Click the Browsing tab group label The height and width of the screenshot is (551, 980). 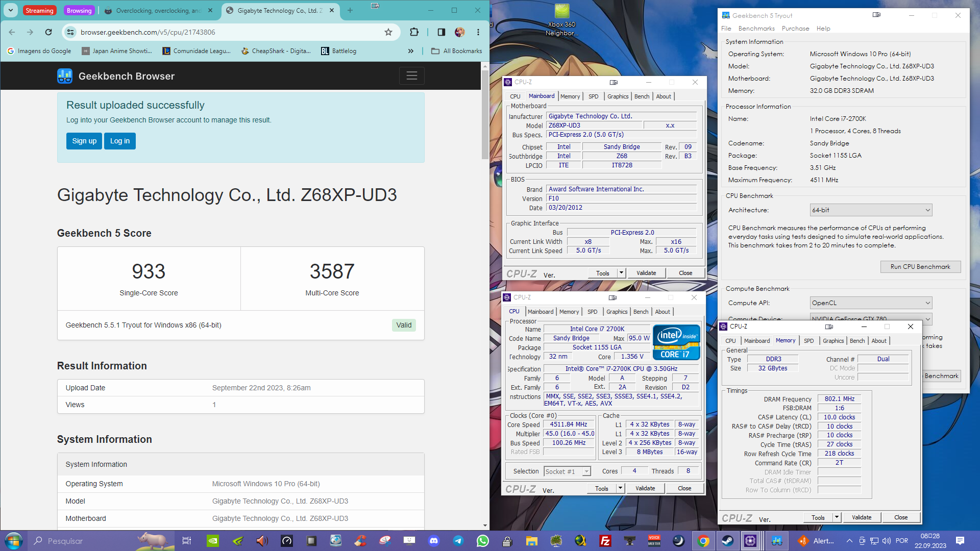tap(79, 11)
